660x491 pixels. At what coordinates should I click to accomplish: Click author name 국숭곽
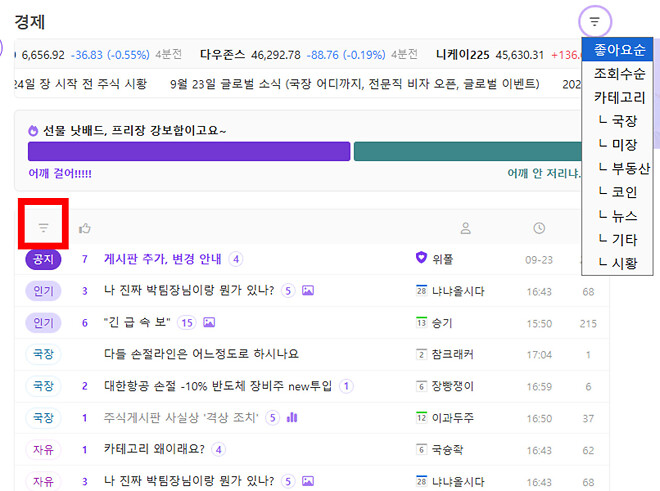pos(447,450)
